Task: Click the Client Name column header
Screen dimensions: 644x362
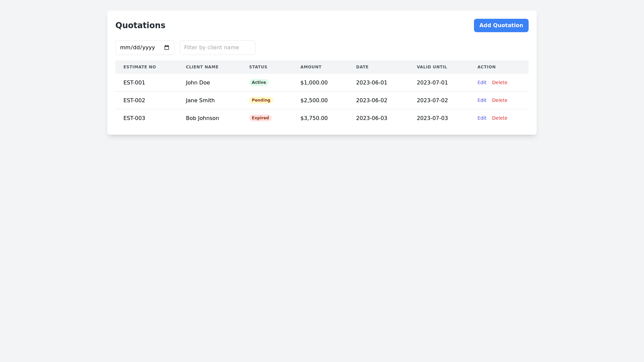Action: 202,67
